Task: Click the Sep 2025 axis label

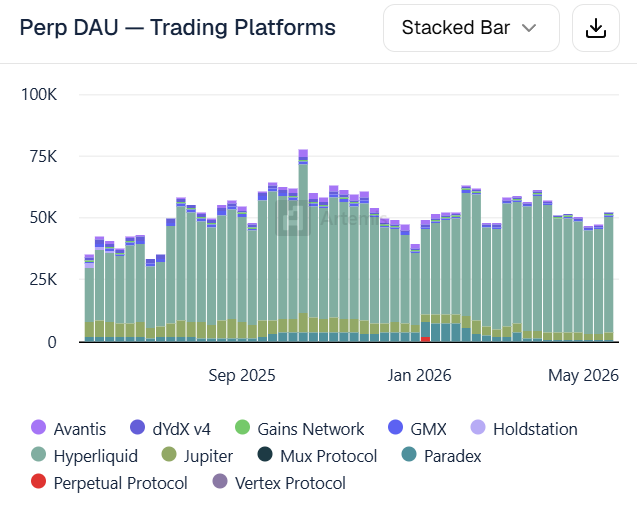Action: click(x=242, y=375)
